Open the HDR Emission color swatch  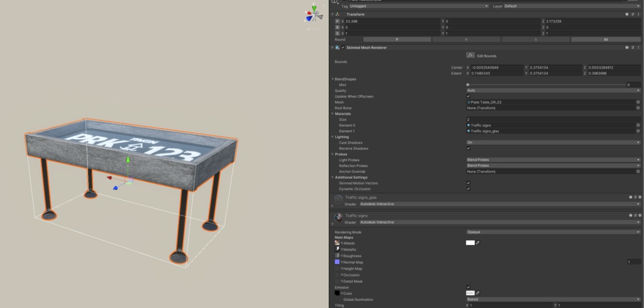point(470,293)
